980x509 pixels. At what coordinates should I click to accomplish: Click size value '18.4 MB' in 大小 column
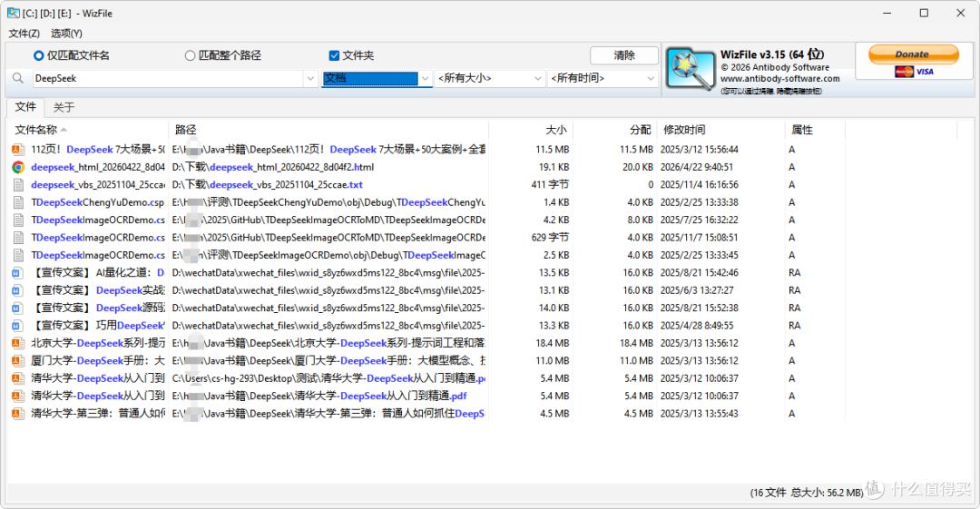pyautogui.click(x=553, y=343)
